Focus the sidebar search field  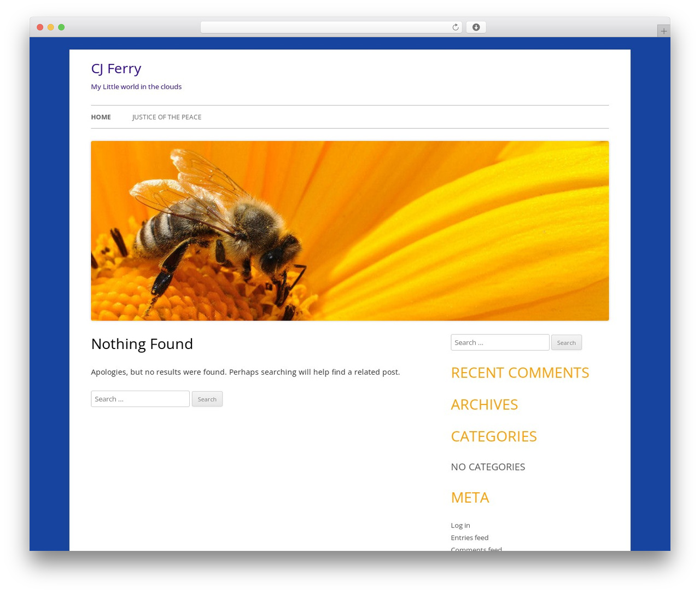pyautogui.click(x=500, y=342)
